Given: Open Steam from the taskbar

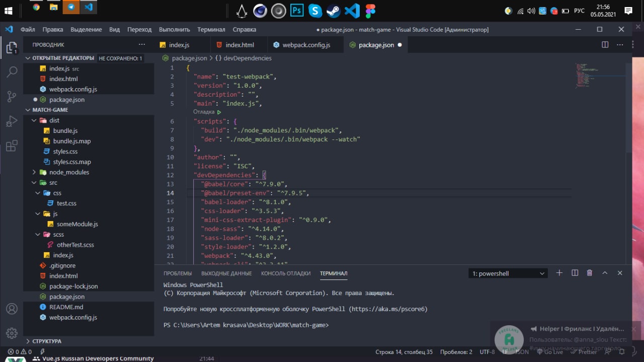Looking at the screenshot, I should [333, 10].
